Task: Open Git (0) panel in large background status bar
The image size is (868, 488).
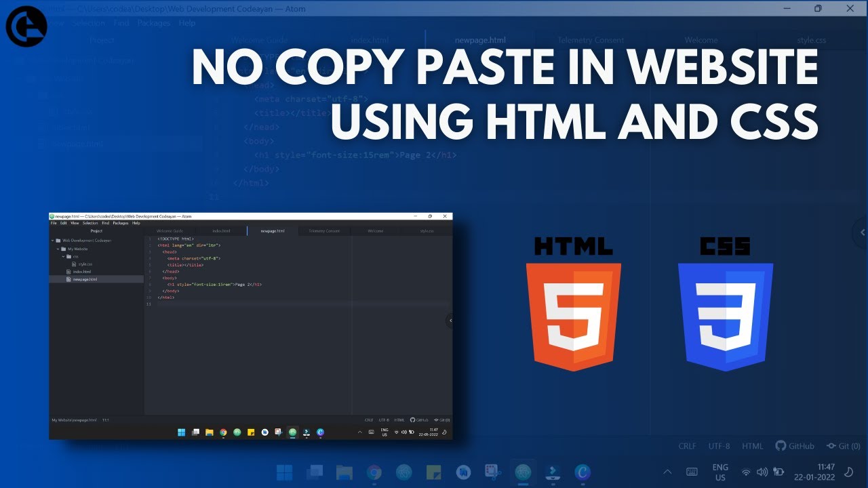Action: (844, 446)
